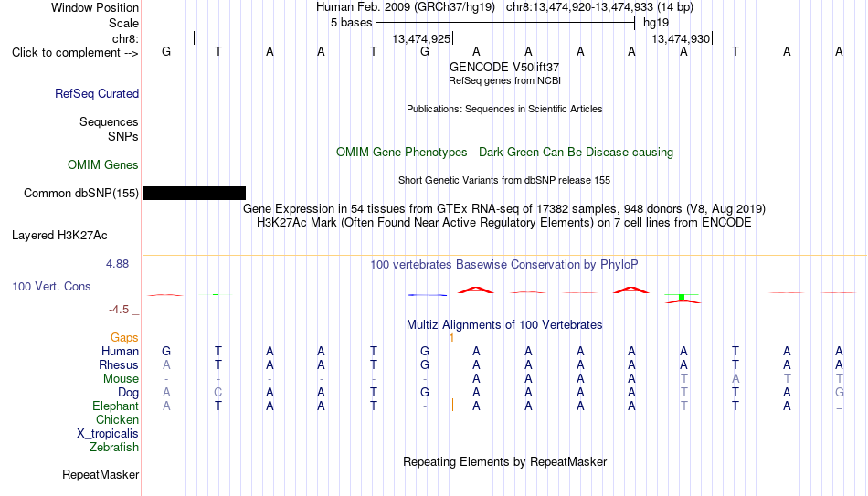Click the 4.88 upper conservation scale value
The width and height of the screenshot is (868, 496).
pyautogui.click(x=117, y=264)
